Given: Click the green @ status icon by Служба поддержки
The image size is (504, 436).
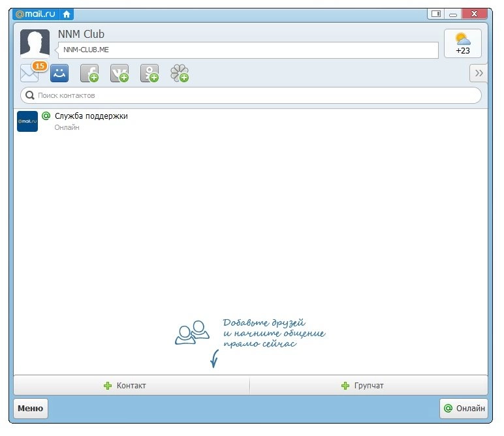Looking at the screenshot, I should (46, 116).
